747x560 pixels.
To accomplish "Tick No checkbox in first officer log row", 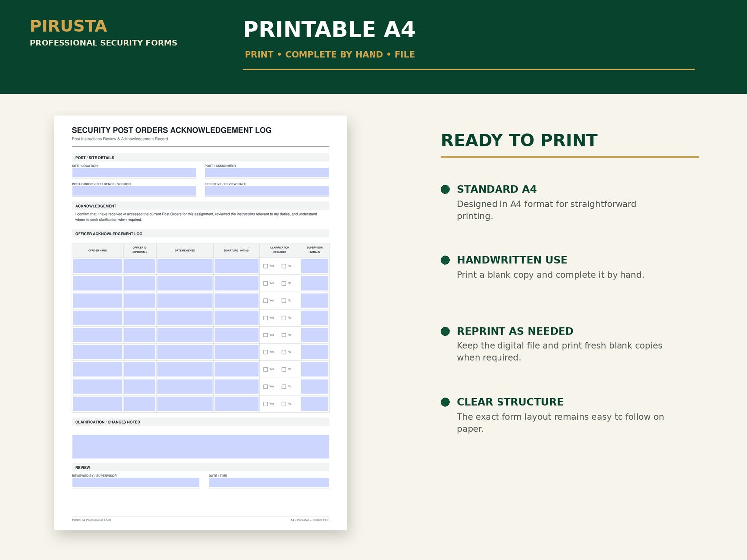I will [x=284, y=266].
